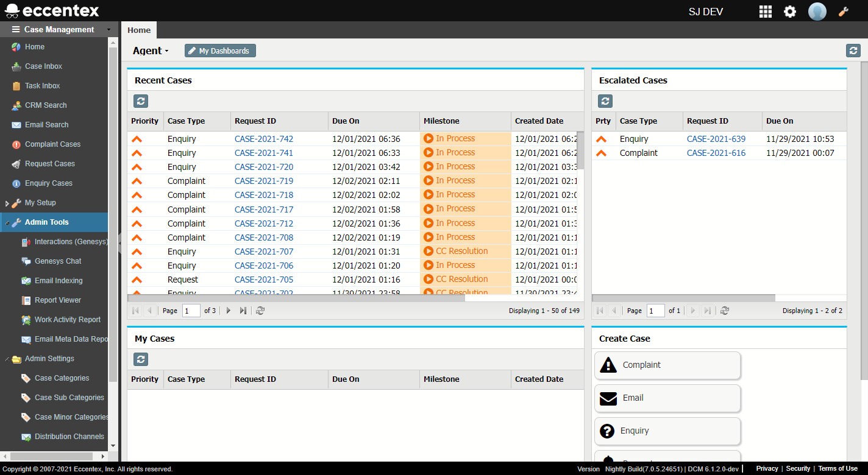
Task: Click the eccentex logo
Action: pyautogui.click(x=52, y=11)
